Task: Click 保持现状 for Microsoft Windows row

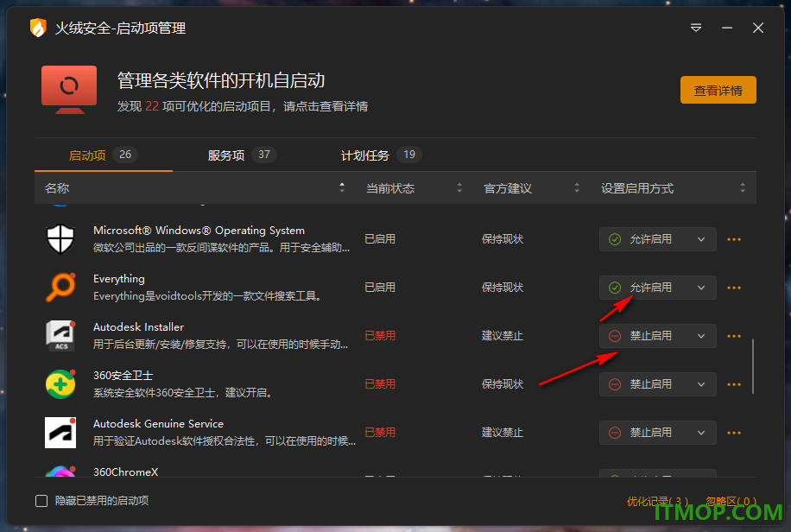Action: (x=503, y=238)
